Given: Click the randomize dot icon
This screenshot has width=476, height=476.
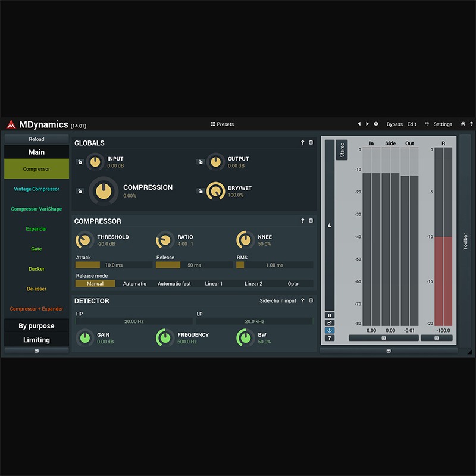Looking at the screenshot, I should (376, 124).
